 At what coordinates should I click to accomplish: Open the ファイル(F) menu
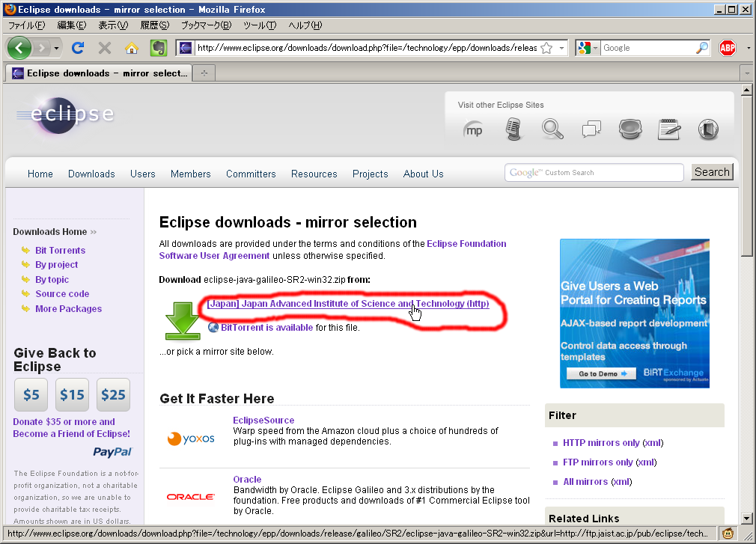pyautogui.click(x=26, y=25)
